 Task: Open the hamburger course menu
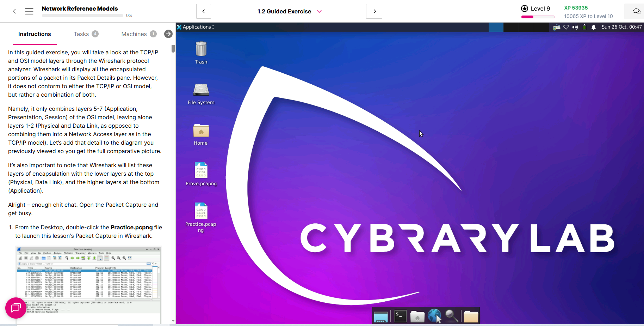pos(29,11)
